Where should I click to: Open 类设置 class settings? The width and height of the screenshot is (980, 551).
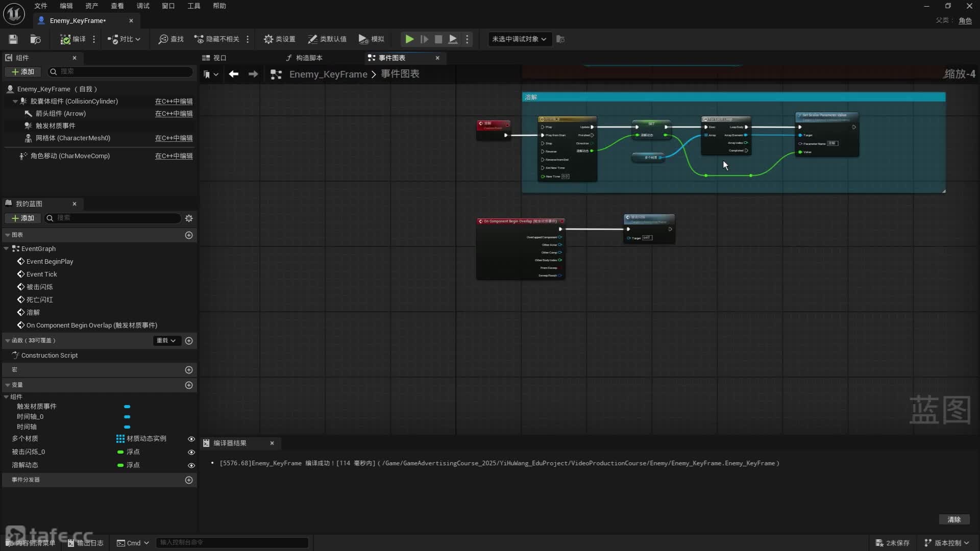[x=279, y=39]
